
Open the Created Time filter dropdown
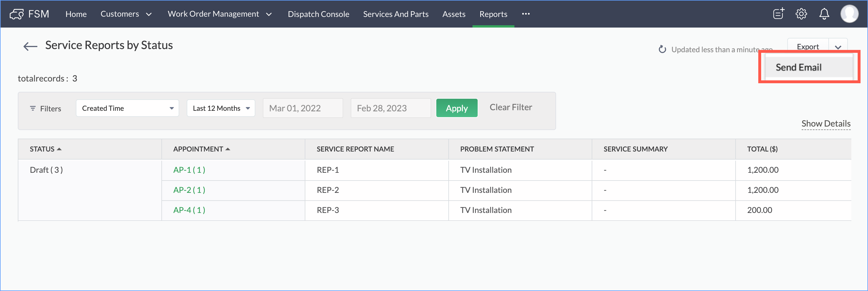tap(127, 108)
